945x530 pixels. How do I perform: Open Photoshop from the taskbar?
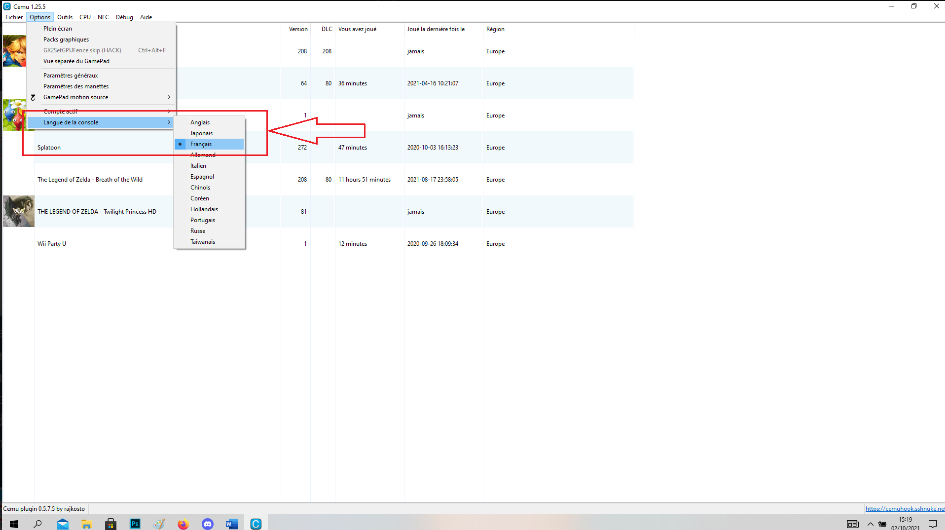point(134,523)
